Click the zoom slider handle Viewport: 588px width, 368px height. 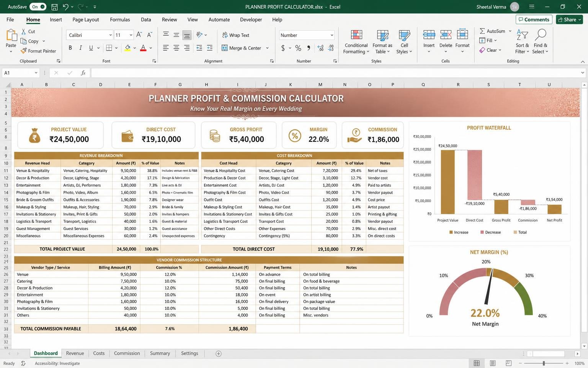pyautogui.click(x=544, y=363)
